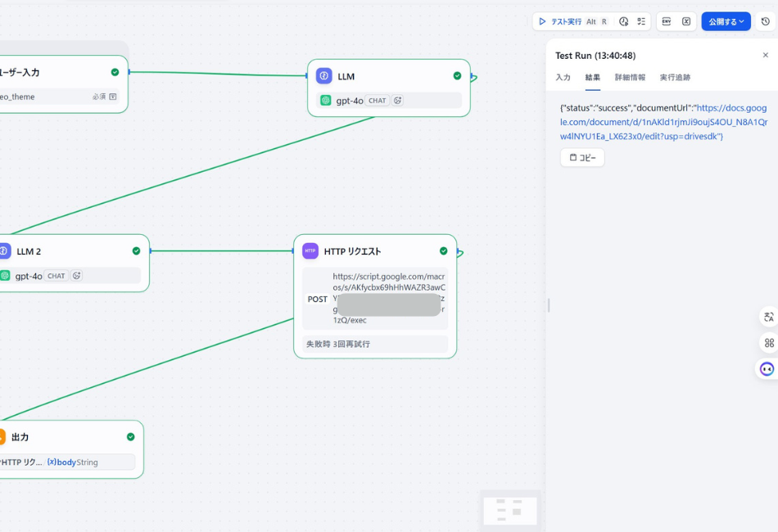Switch to the 実行追跡 tab
Image resolution: width=778 pixels, height=532 pixels.
click(675, 78)
